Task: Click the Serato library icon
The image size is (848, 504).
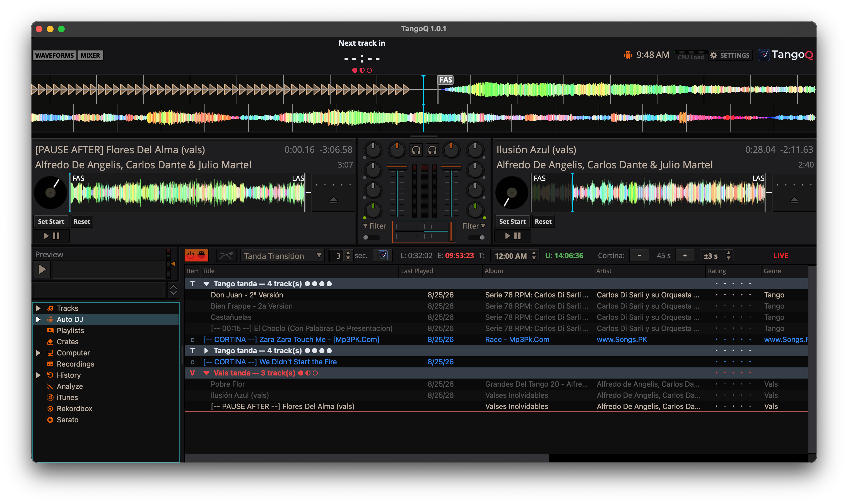Action: tap(50, 420)
